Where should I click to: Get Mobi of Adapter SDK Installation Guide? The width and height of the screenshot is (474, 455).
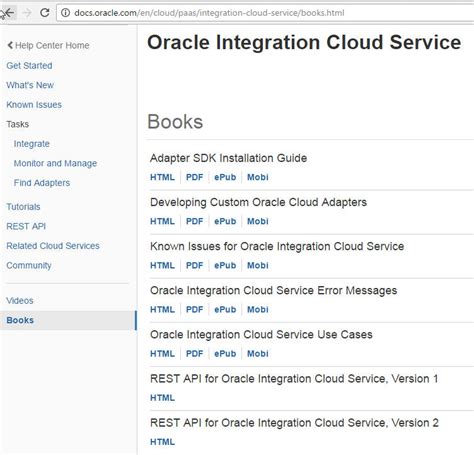[x=258, y=177]
